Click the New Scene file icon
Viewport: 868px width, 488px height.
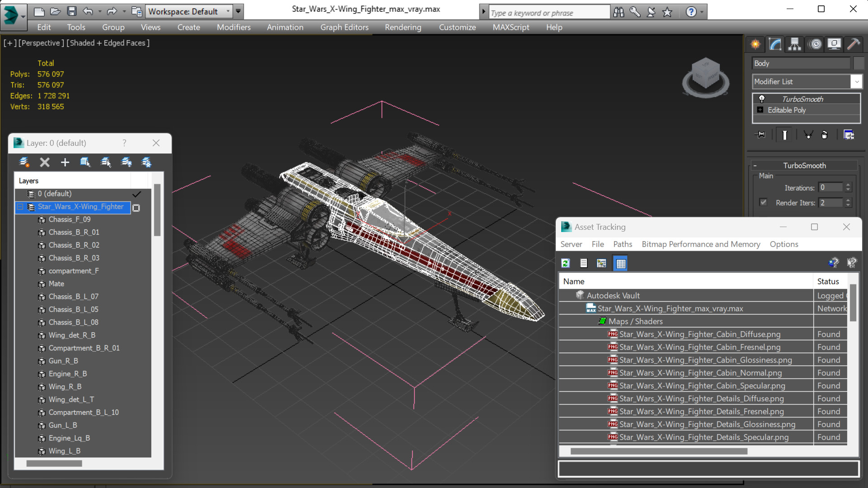click(39, 11)
